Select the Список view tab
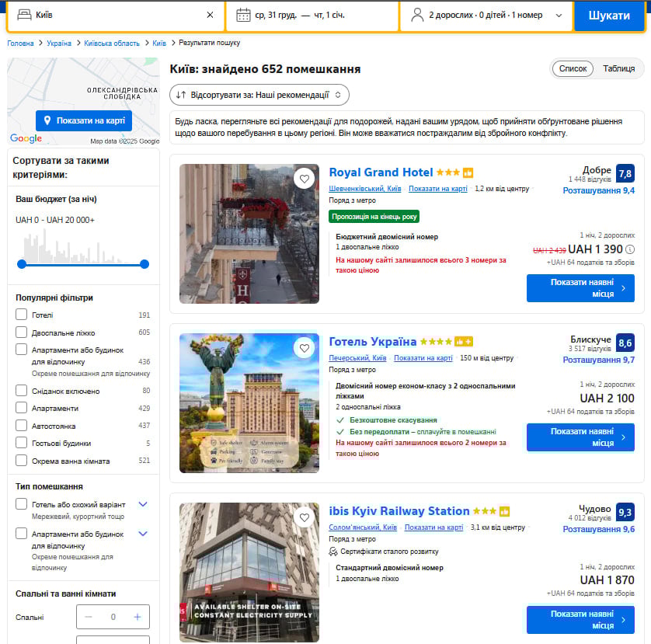The image size is (651, 644). pos(573,68)
